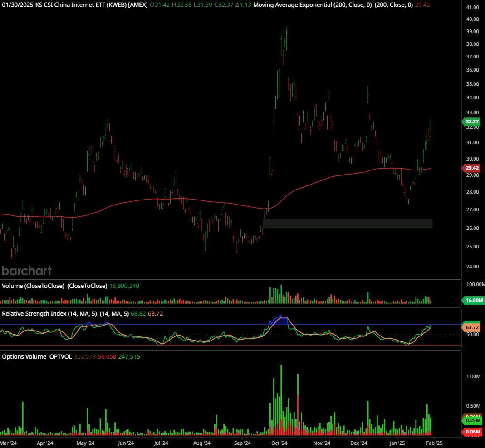
Task: Click the 30.00 price axis label
Action: point(472,159)
